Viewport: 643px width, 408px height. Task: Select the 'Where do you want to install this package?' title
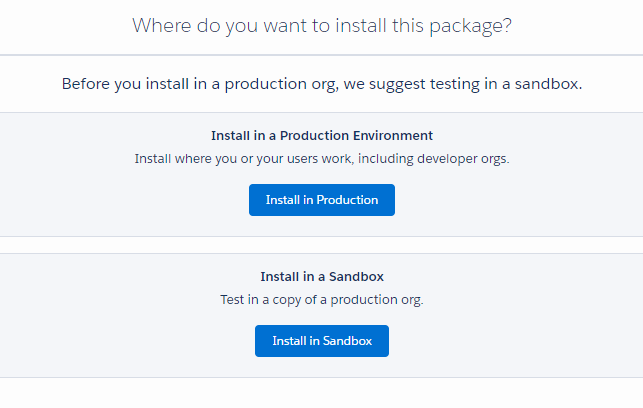coord(322,26)
